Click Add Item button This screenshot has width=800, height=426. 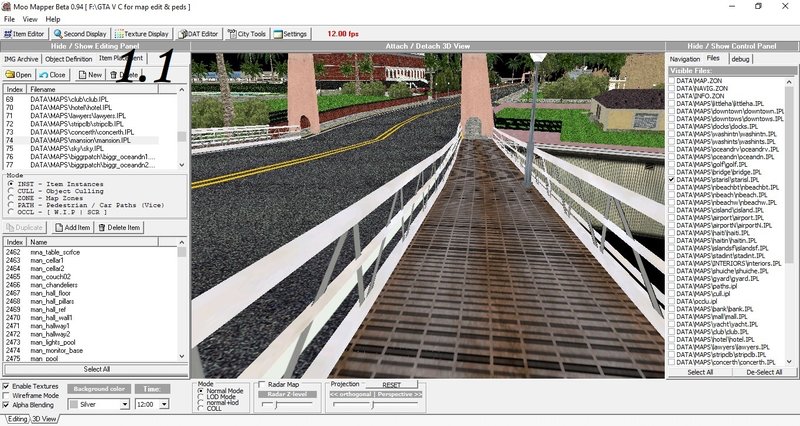tap(72, 228)
